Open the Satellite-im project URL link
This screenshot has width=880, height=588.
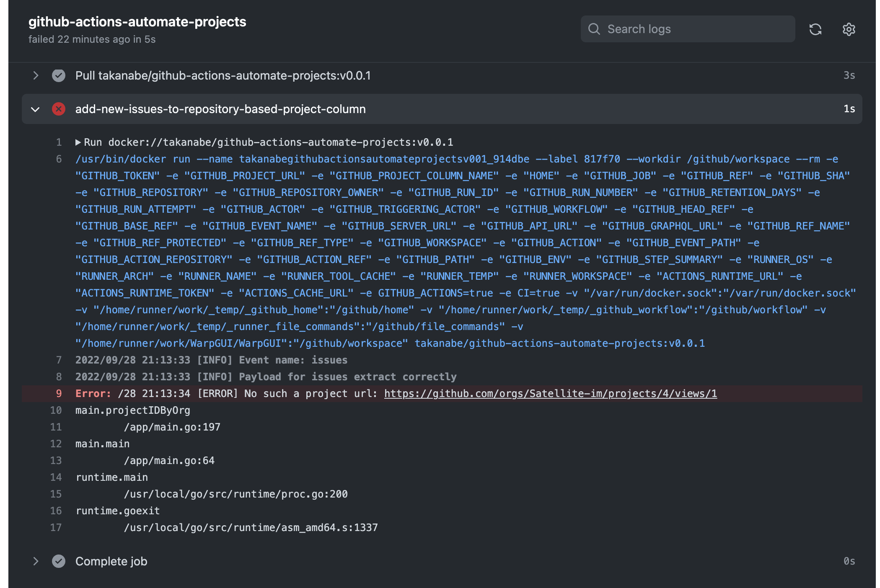point(550,394)
